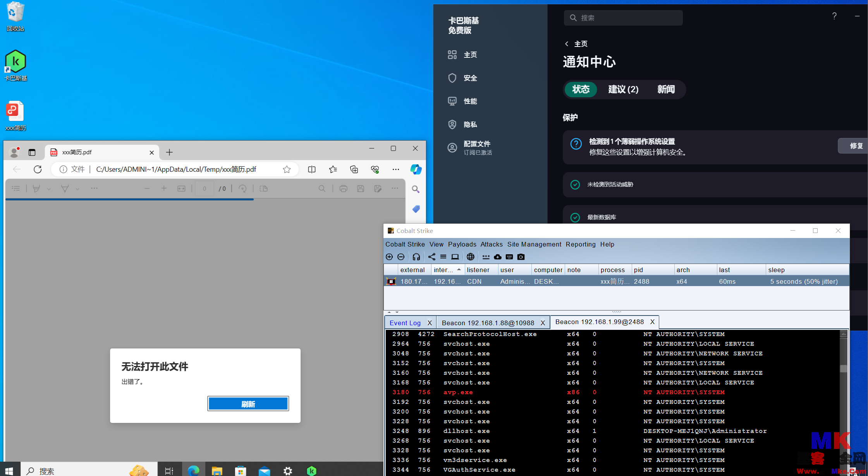
Task: Click the Cobalt Strike connect (plus) toolbar icon
Action: point(389,257)
